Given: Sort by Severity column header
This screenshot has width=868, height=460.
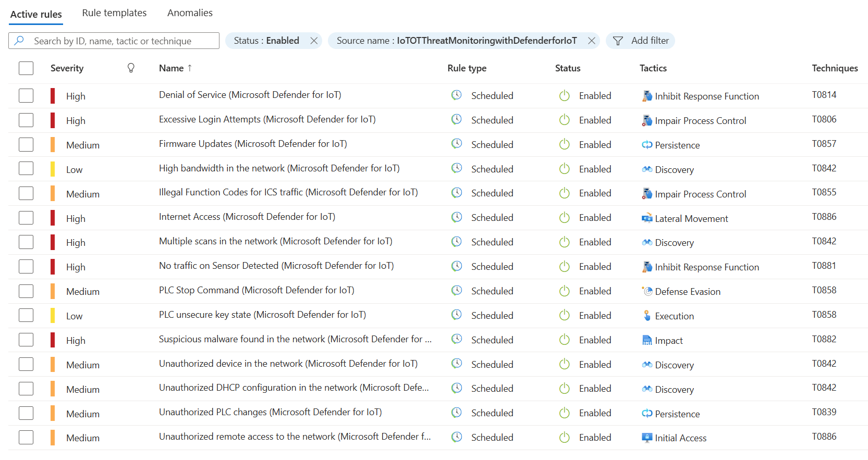Looking at the screenshot, I should click(67, 68).
